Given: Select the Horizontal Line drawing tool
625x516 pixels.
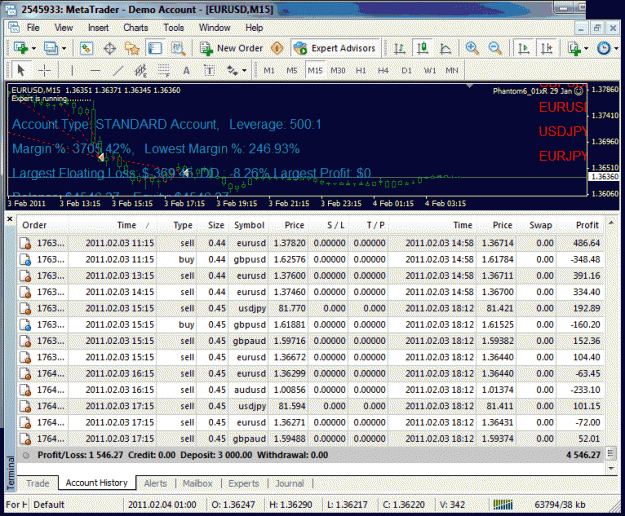Looking at the screenshot, I should tap(95, 71).
